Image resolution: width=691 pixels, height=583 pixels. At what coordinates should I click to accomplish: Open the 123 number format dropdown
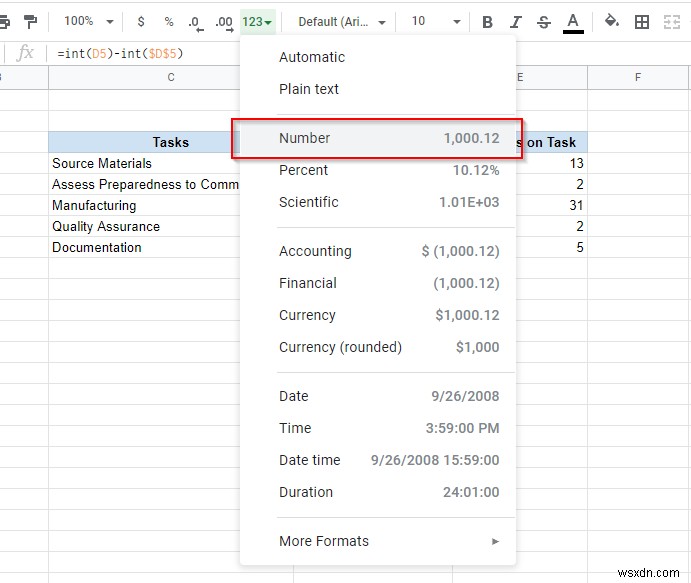(257, 22)
